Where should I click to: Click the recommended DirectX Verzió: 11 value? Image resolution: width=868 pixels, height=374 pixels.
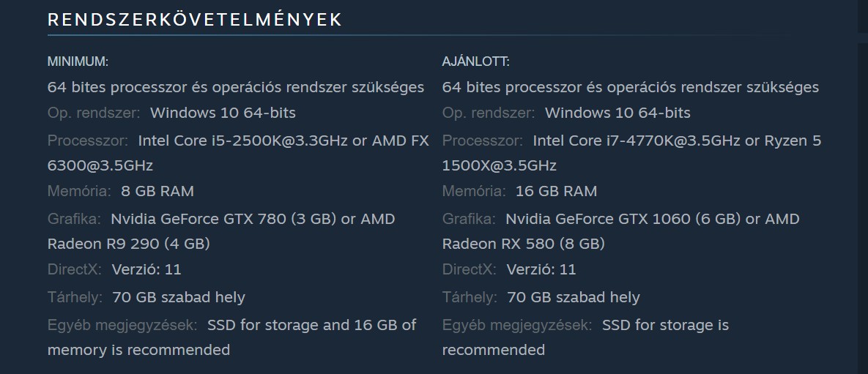point(541,269)
